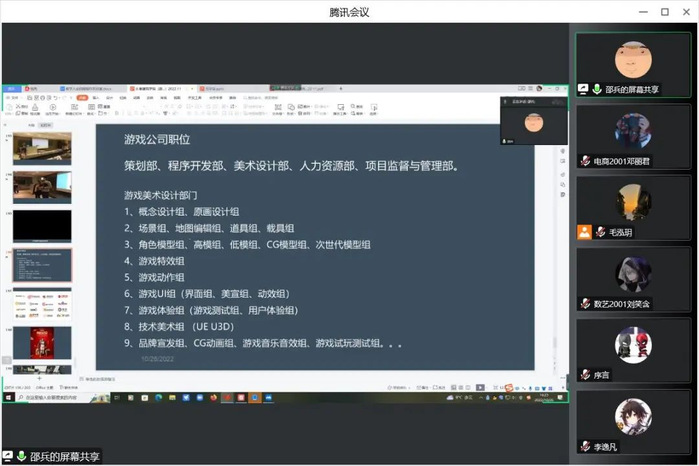Click the muted mic icon beside 李逸凡
The image size is (699, 466).
(586, 446)
